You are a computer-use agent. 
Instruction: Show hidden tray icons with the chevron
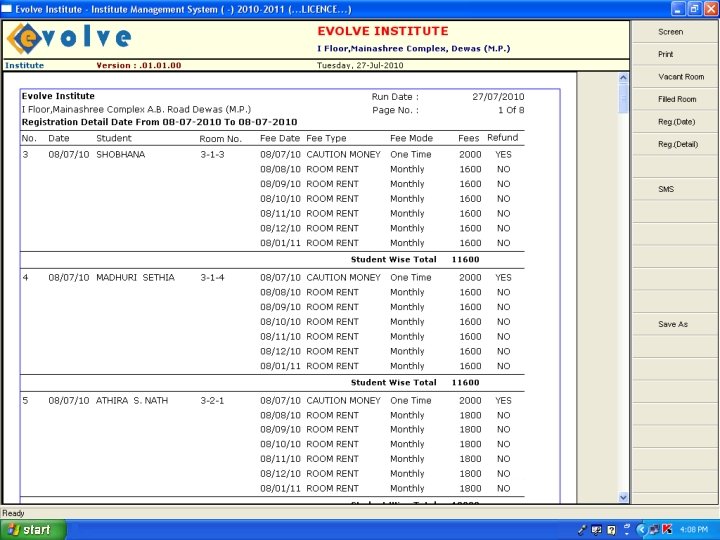pyautogui.click(x=641, y=529)
